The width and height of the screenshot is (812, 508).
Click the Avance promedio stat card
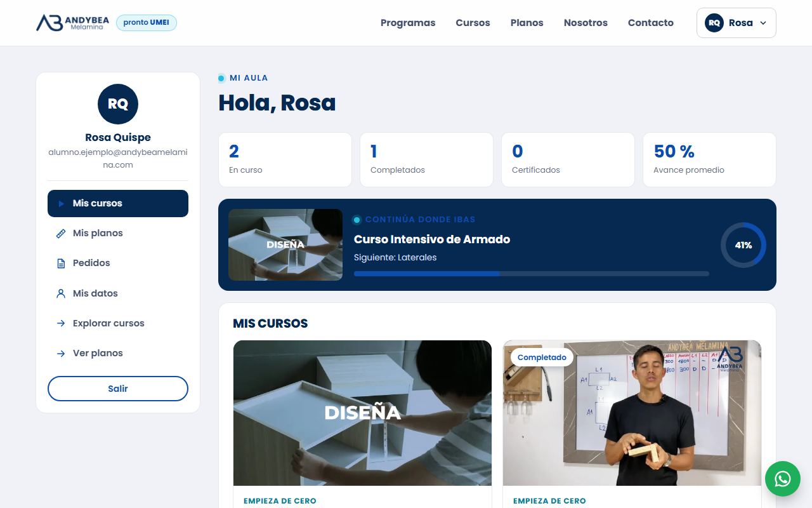coord(709,159)
